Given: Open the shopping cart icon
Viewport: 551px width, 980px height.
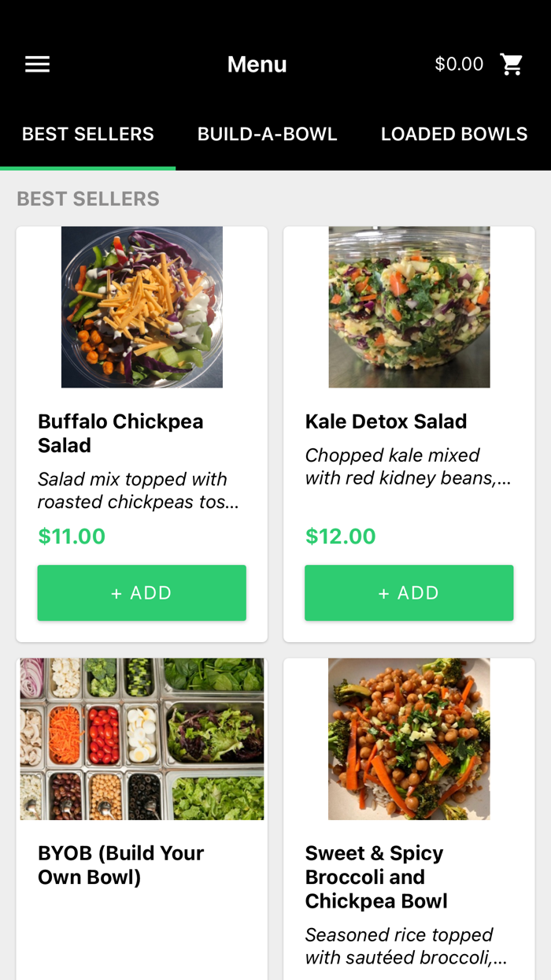Looking at the screenshot, I should click(512, 65).
